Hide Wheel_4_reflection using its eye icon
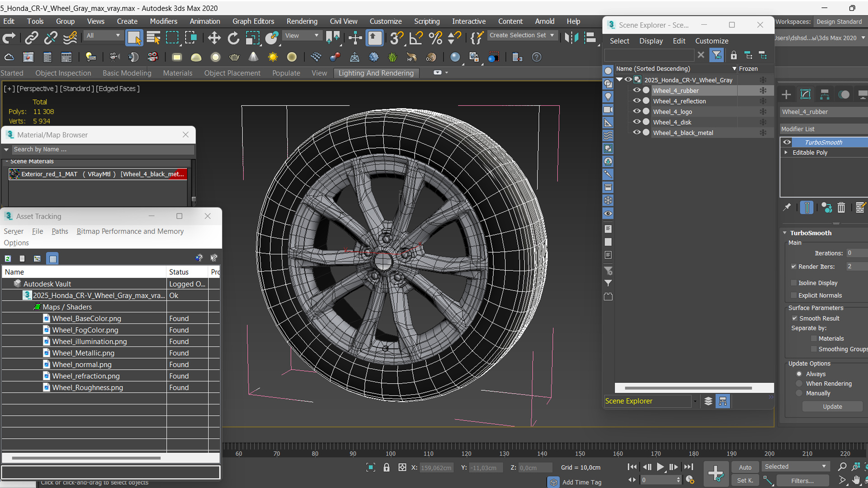The height and width of the screenshot is (488, 868). [637, 101]
